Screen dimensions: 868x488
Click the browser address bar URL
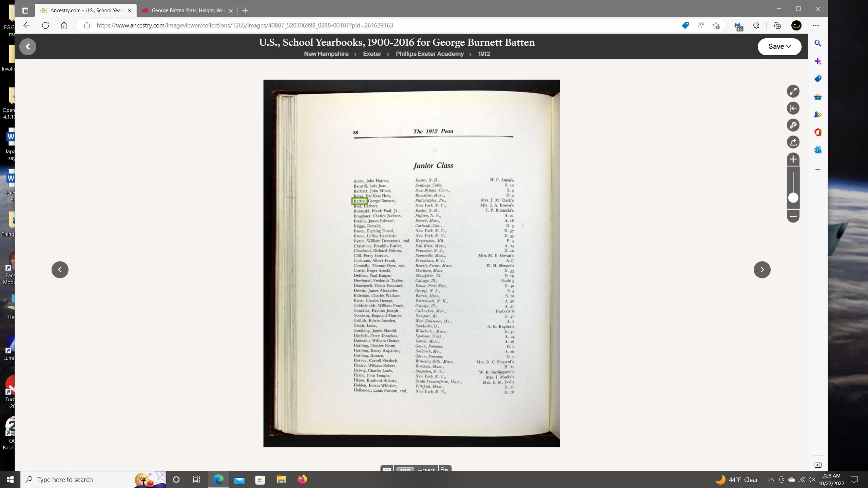tap(244, 25)
